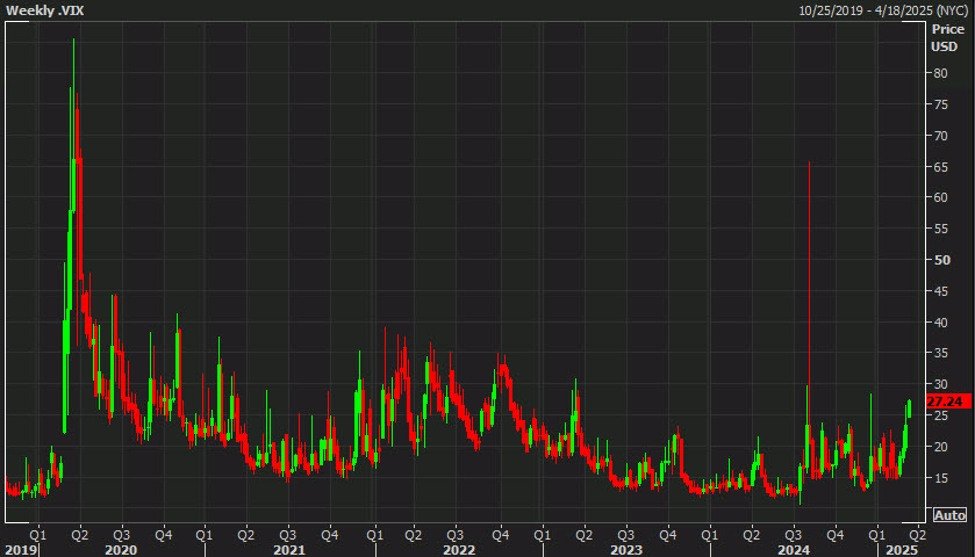
Task: Click the latest green candle at chart's right edge
Action: [x=909, y=408]
